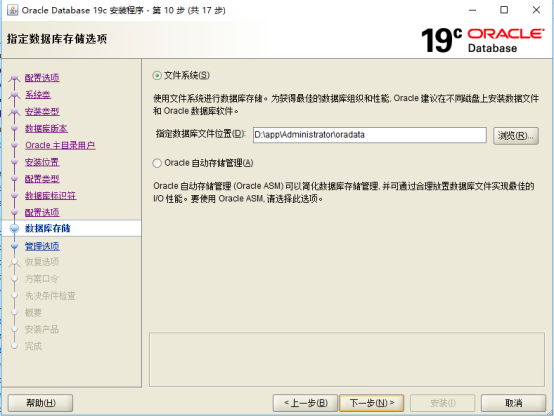554x420 pixels.
Task: Open the 数据库版本 step link
Action: pyautogui.click(x=46, y=129)
